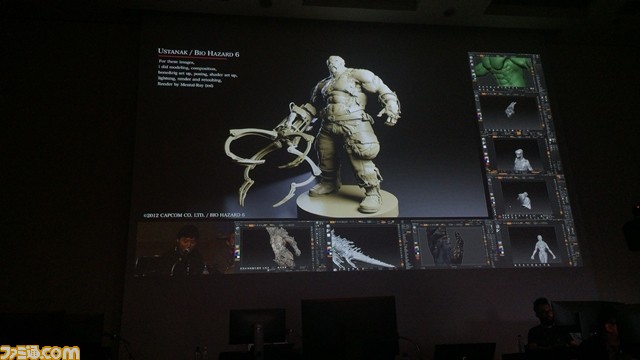Viewport: 640px width, 360px height.
Task: Open the small sculpt fragment screenshot below the green torso
Action: coord(511,111)
